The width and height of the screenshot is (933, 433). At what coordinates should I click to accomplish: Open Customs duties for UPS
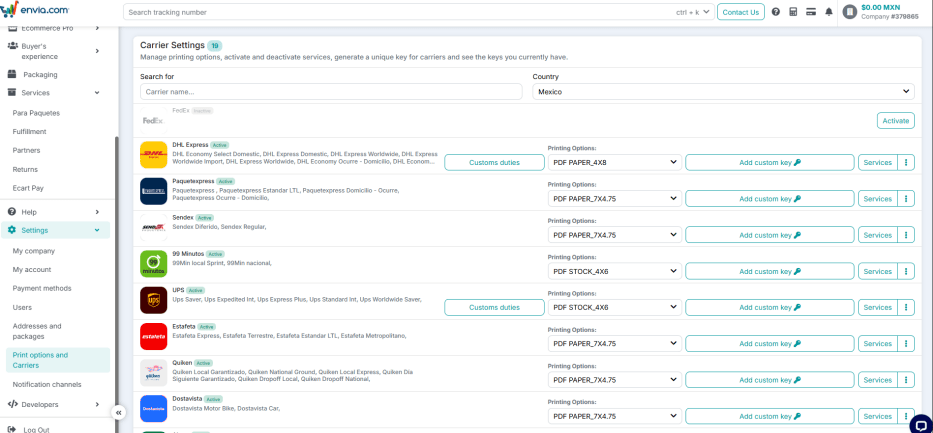[x=494, y=308]
